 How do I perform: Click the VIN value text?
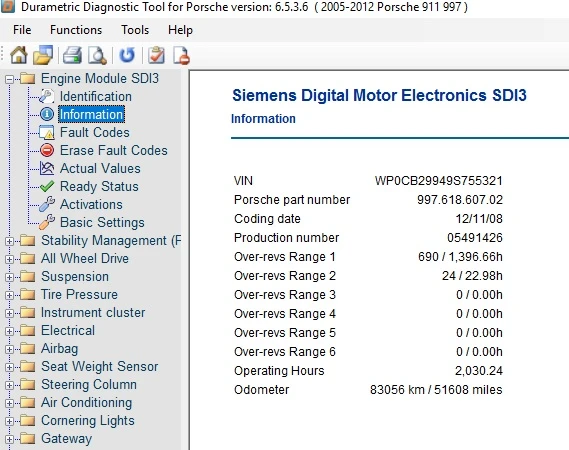pos(439,181)
